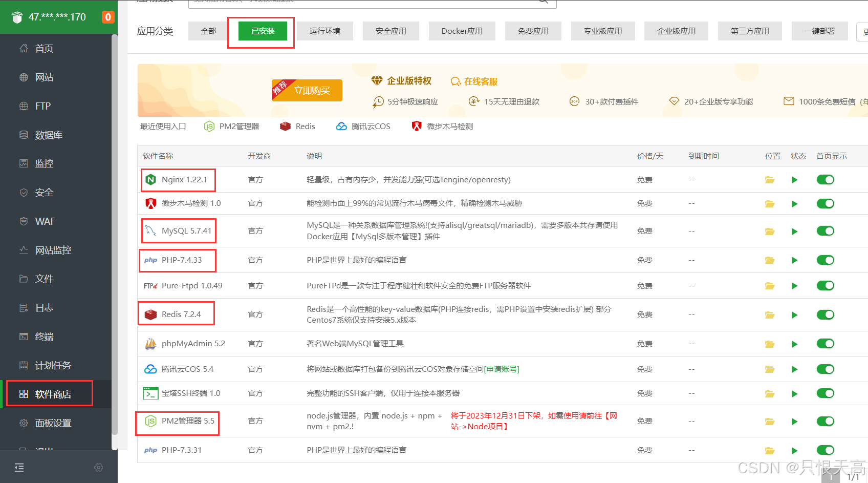Open the 宝塔SSH终端 folder location icon
Screen dimensions: 868x483
[770, 394]
